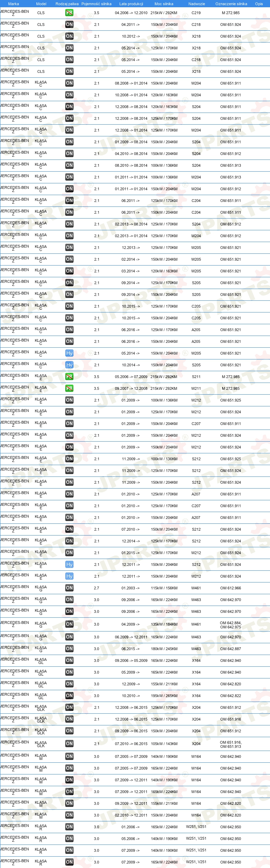Click the power value 135kW / 184KM
Screen dimensions: 270x868
[164, 624]
